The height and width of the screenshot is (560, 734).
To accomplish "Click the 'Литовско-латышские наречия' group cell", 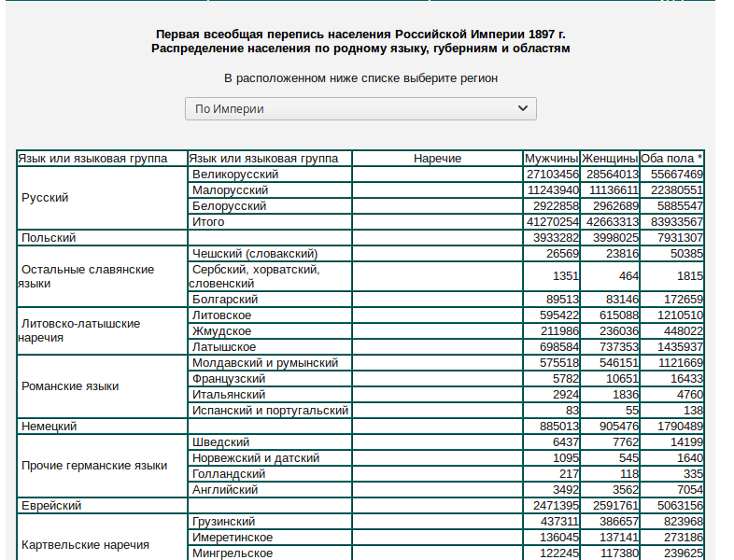I will (x=80, y=330).
